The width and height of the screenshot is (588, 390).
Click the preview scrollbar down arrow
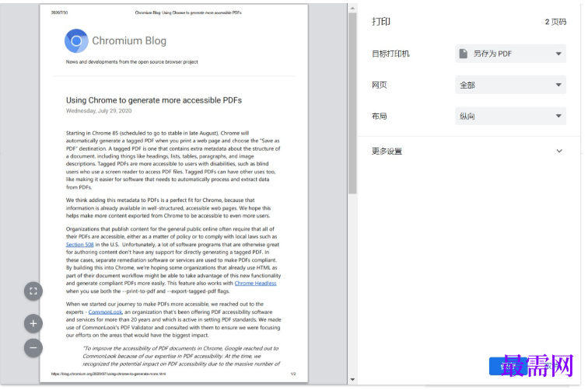[x=352, y=379]
